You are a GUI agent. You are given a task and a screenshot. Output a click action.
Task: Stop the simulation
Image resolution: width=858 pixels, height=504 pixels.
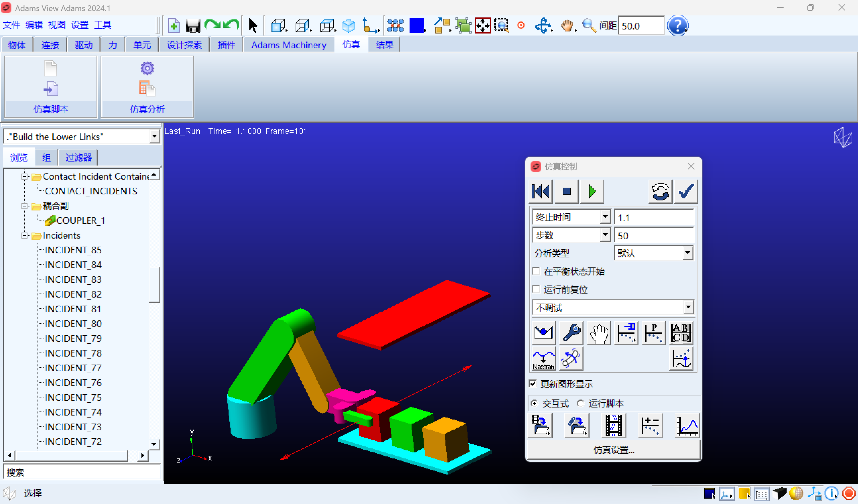[566, 191]
